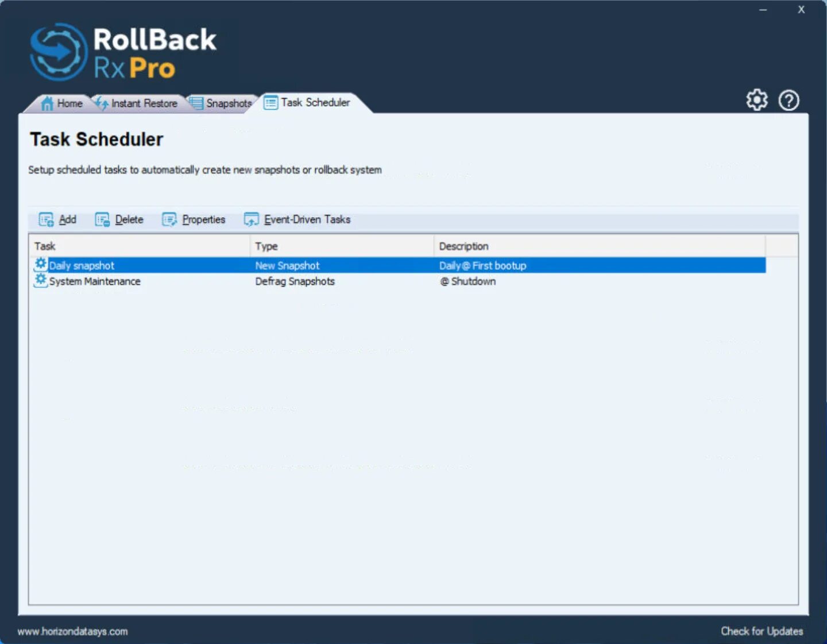This screenshot has width=827, height=644.
Task: Click the Delete task icon
Action: [x=102, y=219]
